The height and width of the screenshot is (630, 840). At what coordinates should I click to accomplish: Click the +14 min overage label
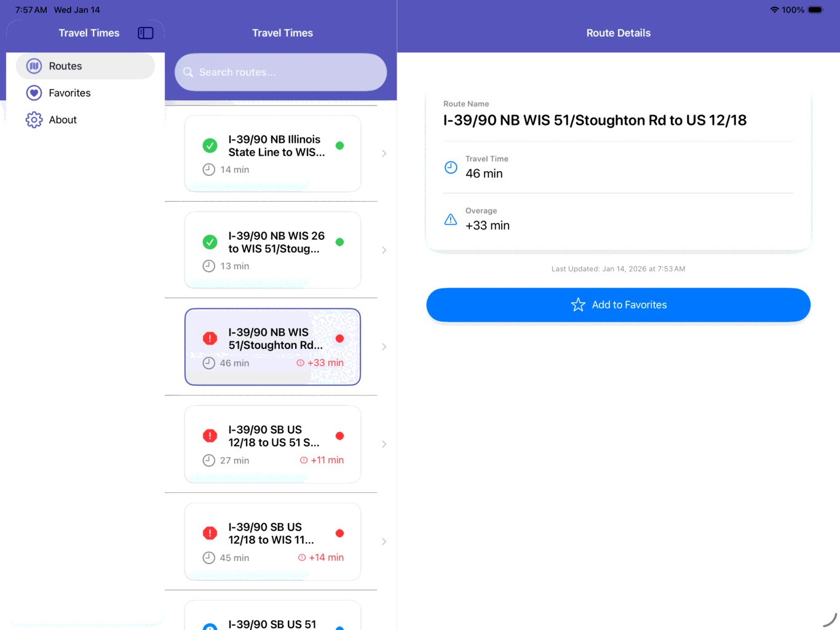pyautogui.click(x=321, y=557)
